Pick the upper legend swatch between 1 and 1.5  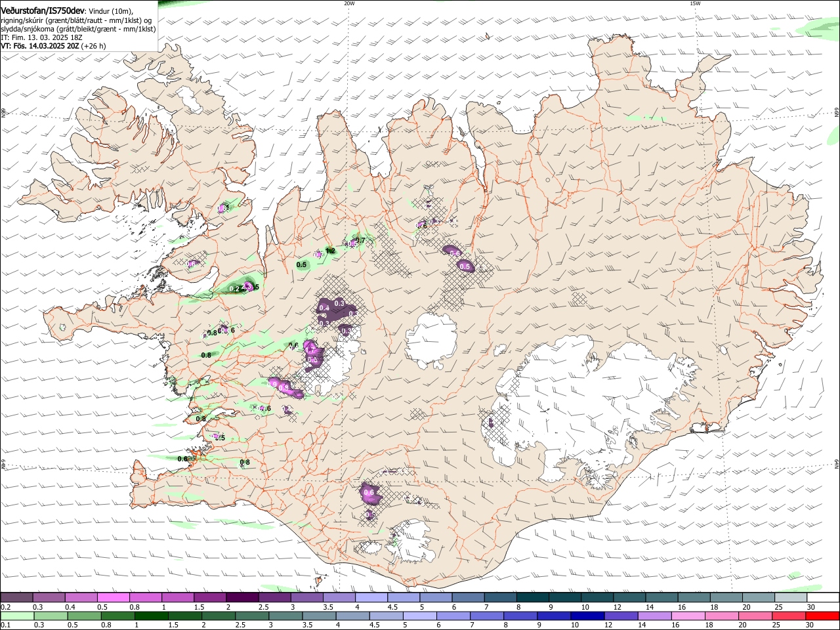coord(177,598)
